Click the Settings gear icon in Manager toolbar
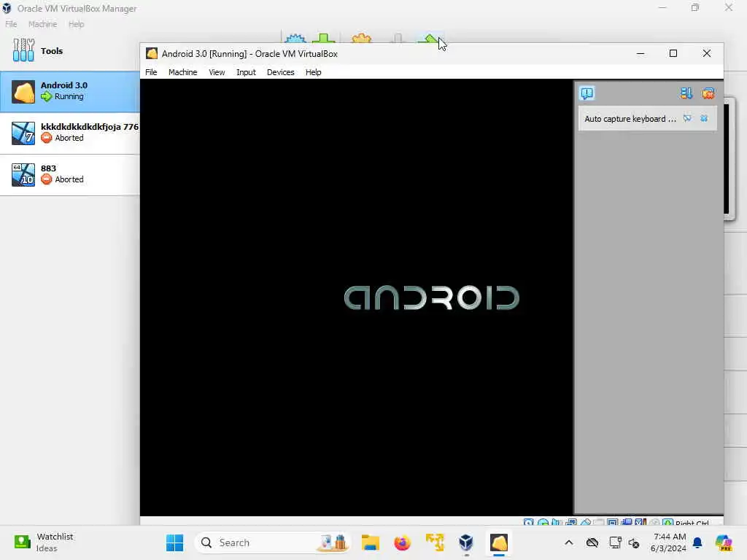 [361, 38]
